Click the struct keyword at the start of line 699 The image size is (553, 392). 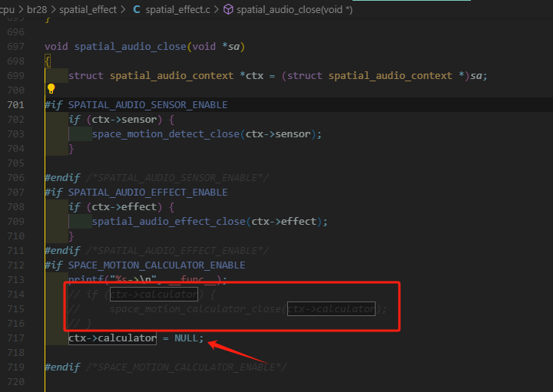coord(86,76)
